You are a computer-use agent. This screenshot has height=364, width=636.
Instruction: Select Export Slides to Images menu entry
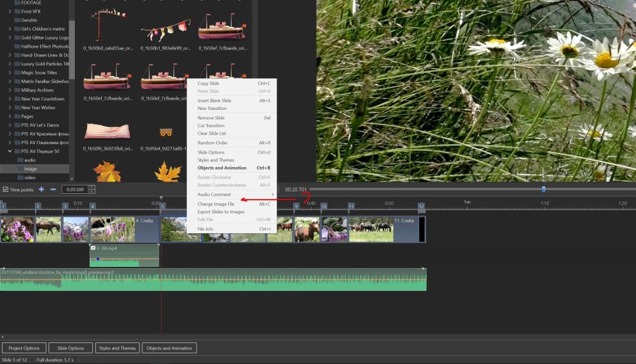[221, 212]
